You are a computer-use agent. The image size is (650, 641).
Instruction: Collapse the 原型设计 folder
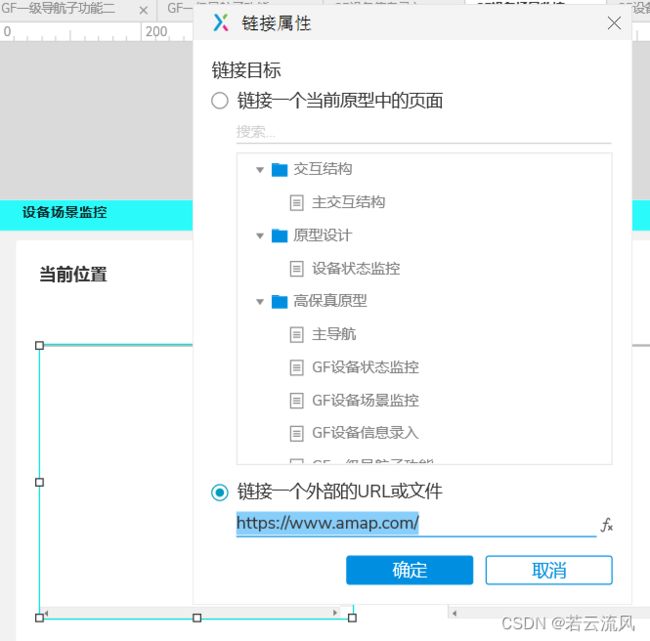coord(260,236)
